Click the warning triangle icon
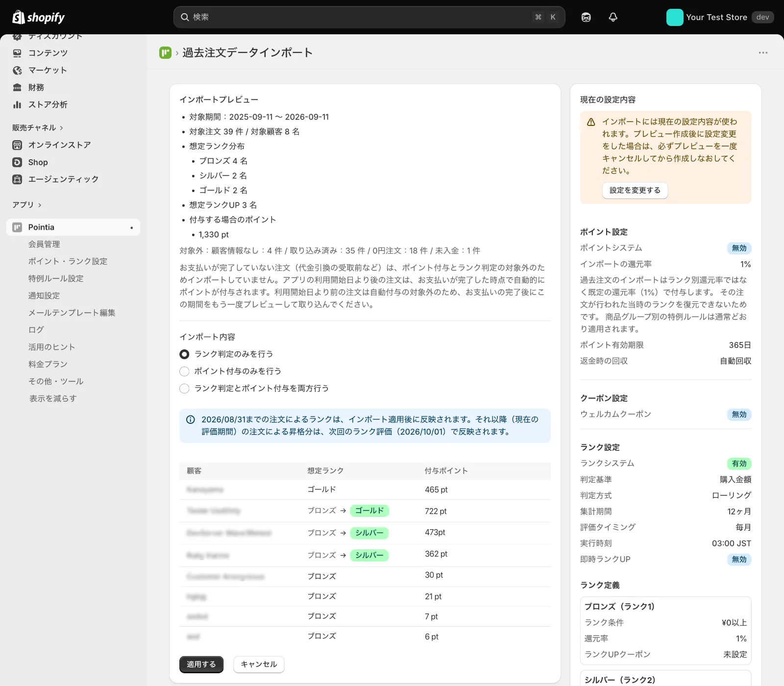Image resolution: width=784 pixels, height=686 pixels. click(x=591, y=122)
